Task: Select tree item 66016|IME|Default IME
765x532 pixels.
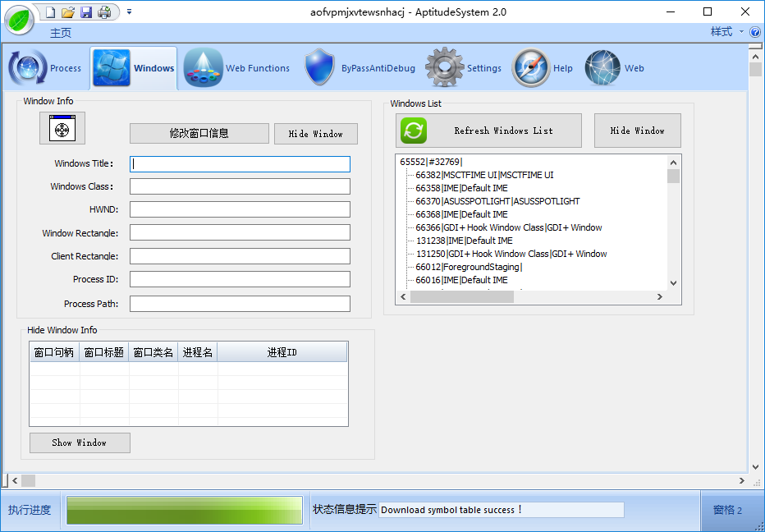Action: (x=461, y=281)
